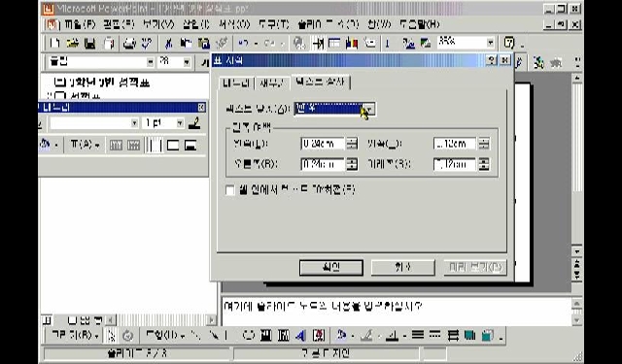Viewport: 622px width, 364px height.
Task: Click the border color pen icon
Action: (194, 123)
